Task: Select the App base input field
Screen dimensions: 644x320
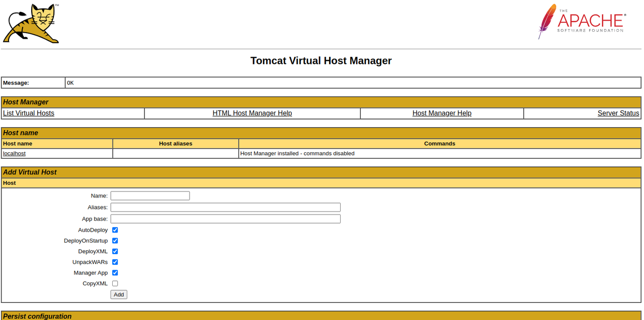Action: click(x=225, y=219)
